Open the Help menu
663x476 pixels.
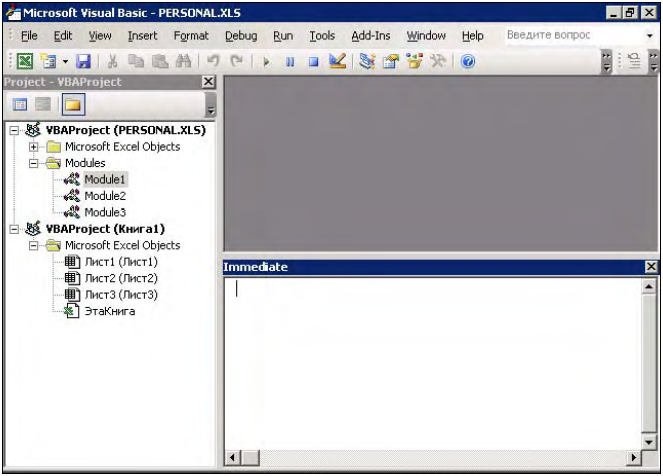point(473,36)
